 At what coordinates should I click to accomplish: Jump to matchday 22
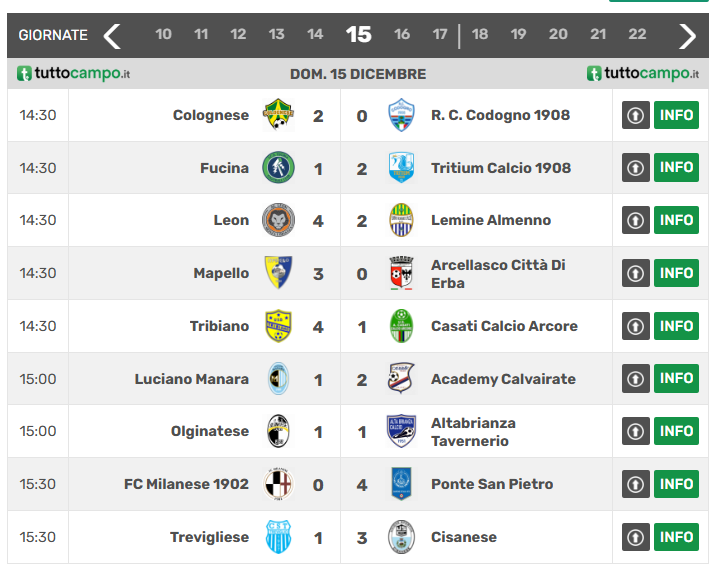pyautogui.click(x=637, y=34)
